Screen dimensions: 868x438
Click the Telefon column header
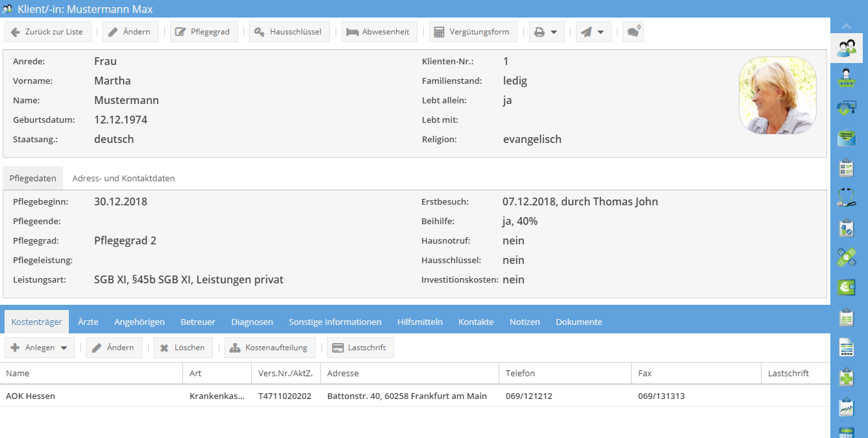565,374
